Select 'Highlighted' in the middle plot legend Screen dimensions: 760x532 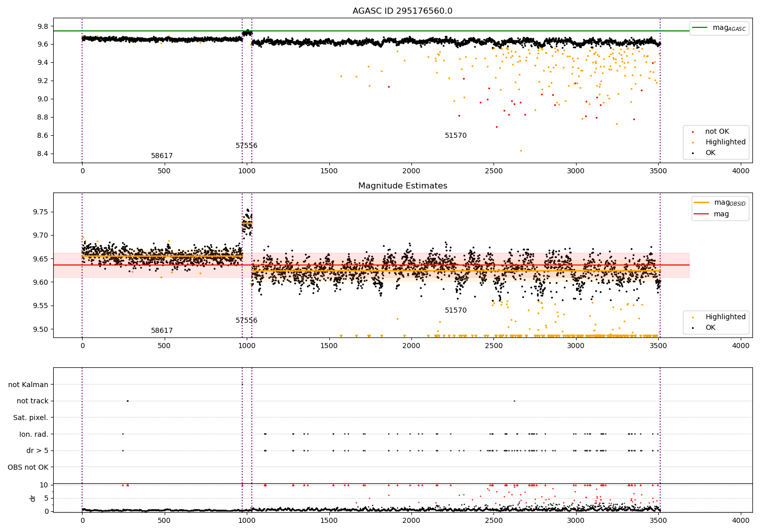(x=725, y=317)
